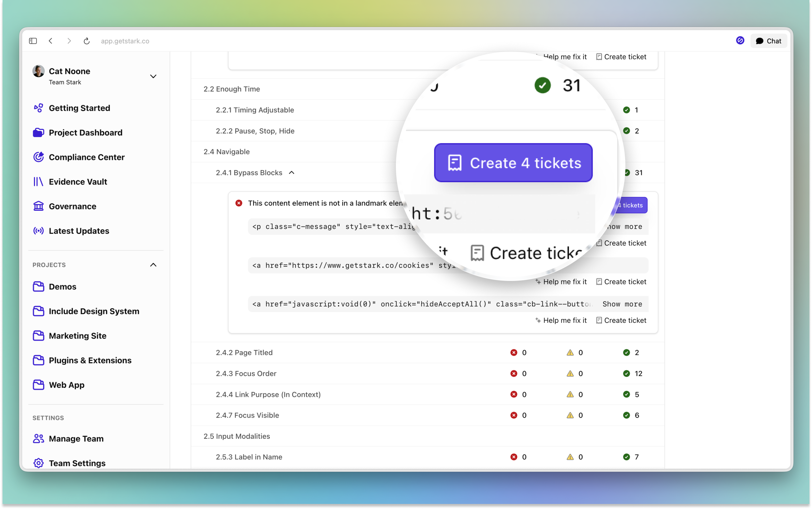This screenshot has width=812, height=509.
Task: Click Create ticket below the c-message snippet
Action: [621, 243]
